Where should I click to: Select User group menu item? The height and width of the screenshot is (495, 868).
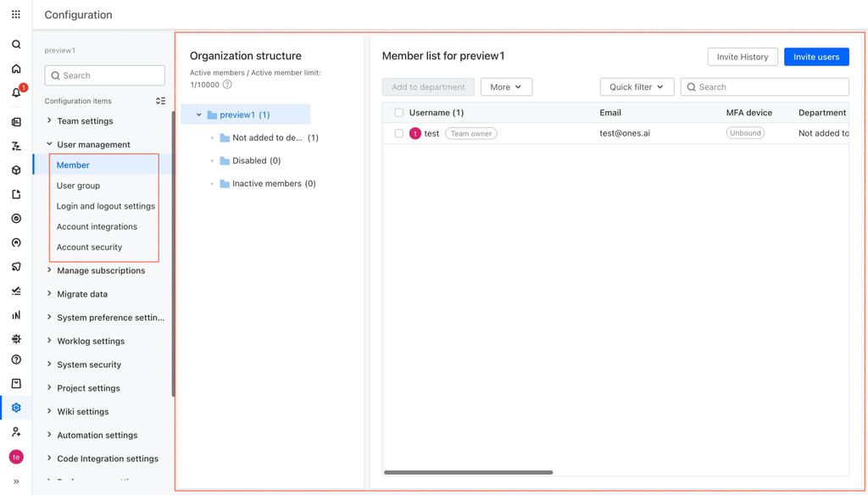coord(78,186)
